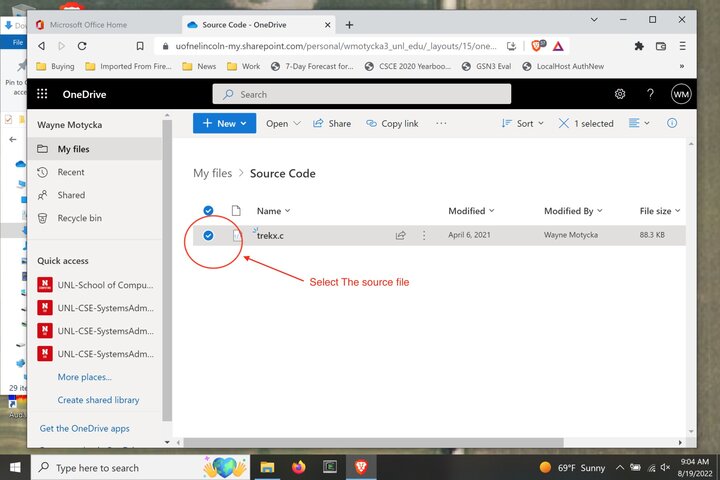Open Brave browser taskbar icon

[361, 468]
